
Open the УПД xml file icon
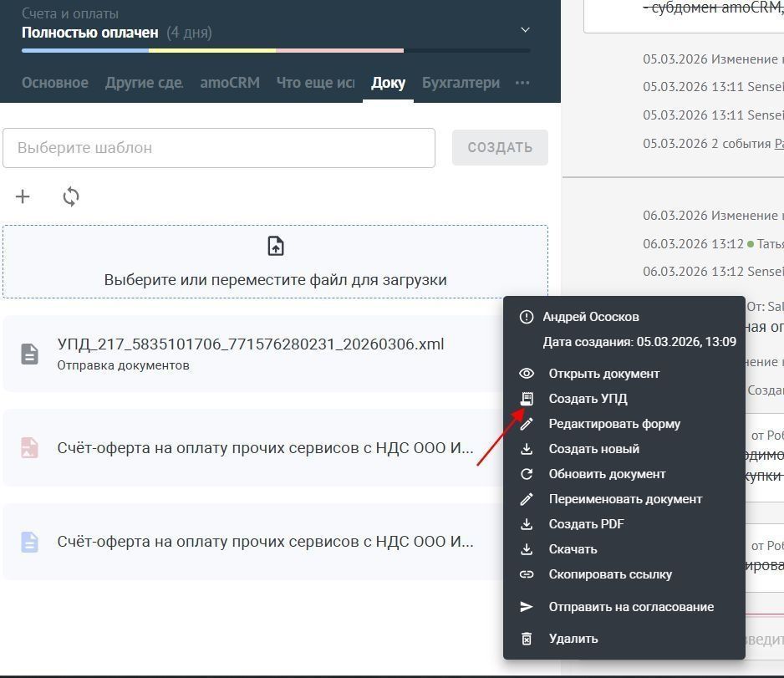pos(29,354)
